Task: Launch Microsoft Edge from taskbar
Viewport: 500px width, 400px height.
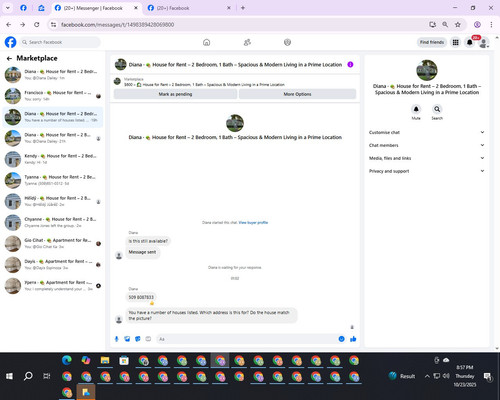Action: (x=67, y=360)
